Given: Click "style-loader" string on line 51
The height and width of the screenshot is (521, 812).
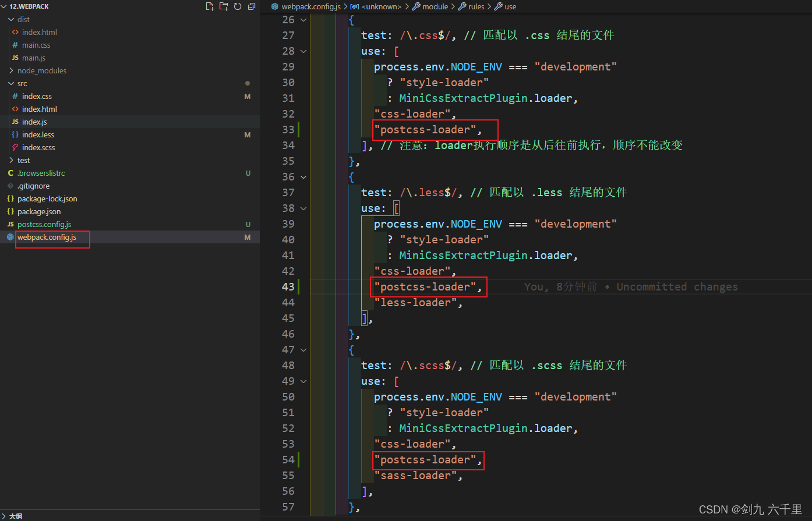Looking at the screenshot, I should click(444, 413).
